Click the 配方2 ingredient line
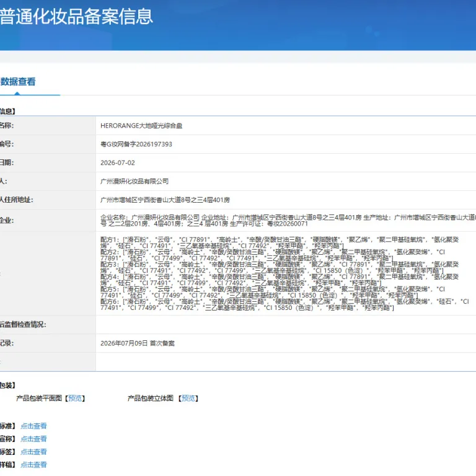The image size is (476, 476). click(x=273, y=255)
